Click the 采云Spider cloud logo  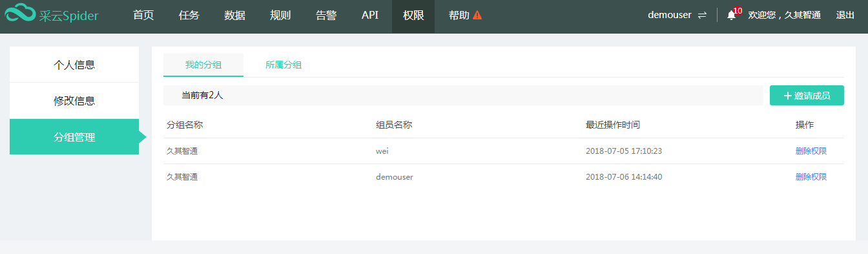[52, 14]
